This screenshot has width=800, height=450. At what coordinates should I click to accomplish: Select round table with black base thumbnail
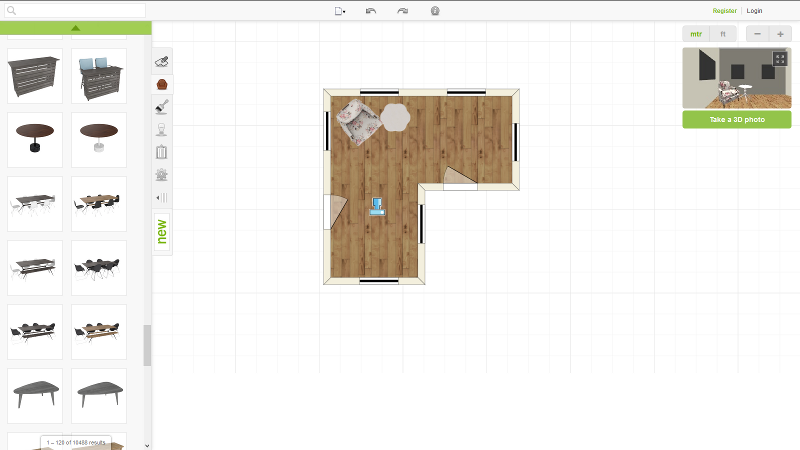pos(35,140)
